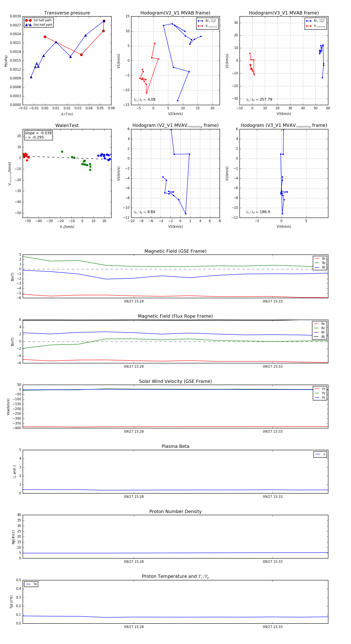The width and height of the screenshot is (351, 644).
Task: Click the "Solar Wind Velocity (GSE Frame)" title
Action: point(175,381)
